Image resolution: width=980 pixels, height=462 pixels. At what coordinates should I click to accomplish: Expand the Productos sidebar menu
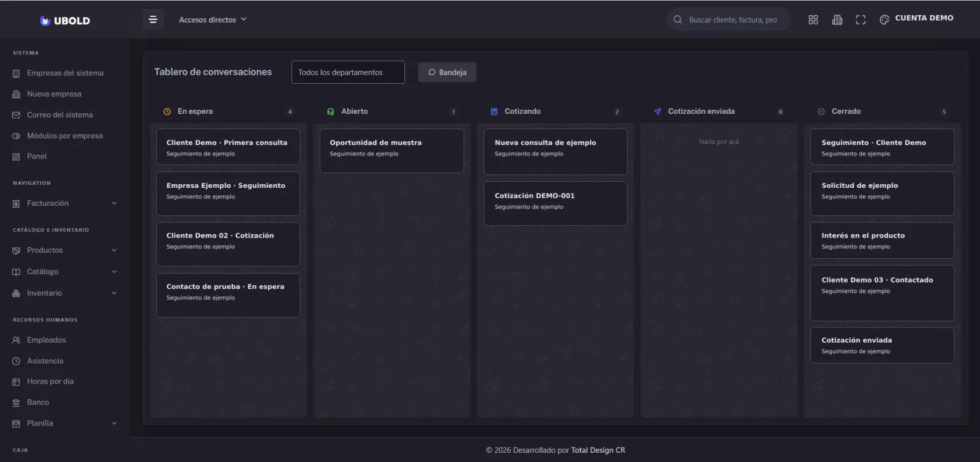(x=64, y=250)
